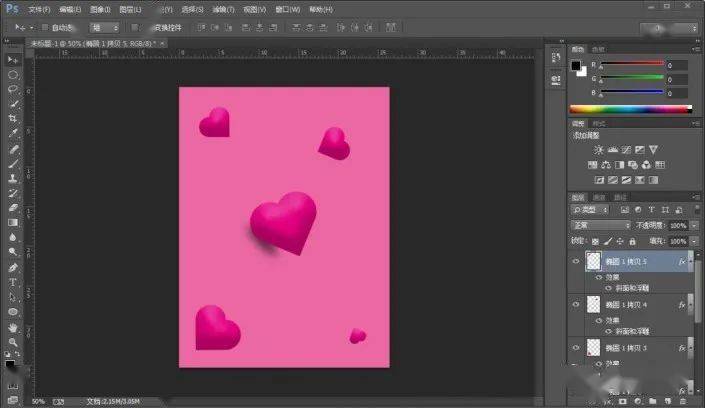Open the layer blend mode dropdown
This screenshot has height=408, width=705.
click(x=601, y=225)
